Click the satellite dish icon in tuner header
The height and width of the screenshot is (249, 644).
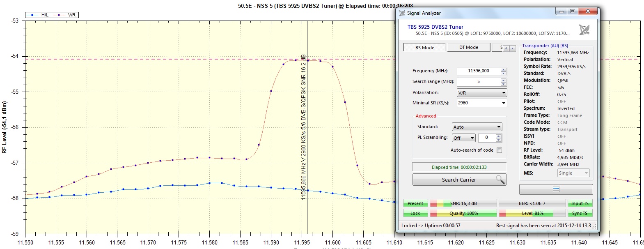584,30
